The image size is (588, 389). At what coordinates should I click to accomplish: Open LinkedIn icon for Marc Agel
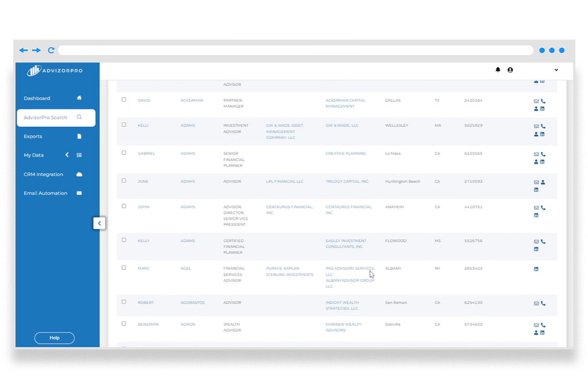[536, 269]
